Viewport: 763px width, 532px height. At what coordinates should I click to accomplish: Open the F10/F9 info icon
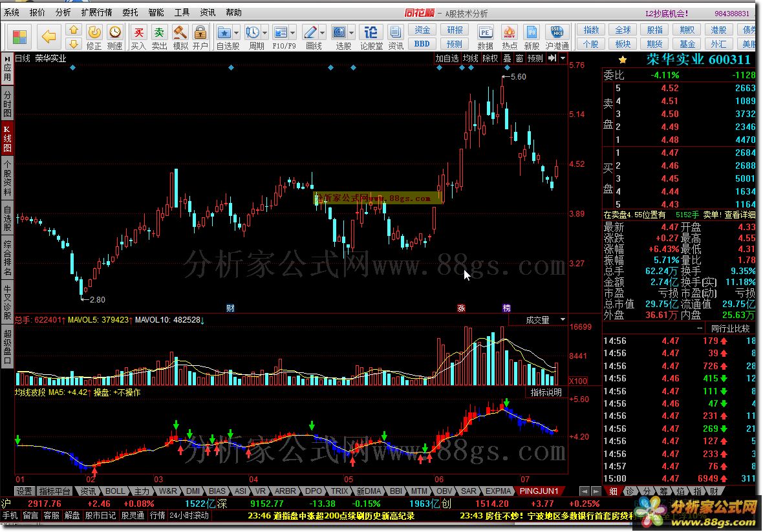coord(280,32)
